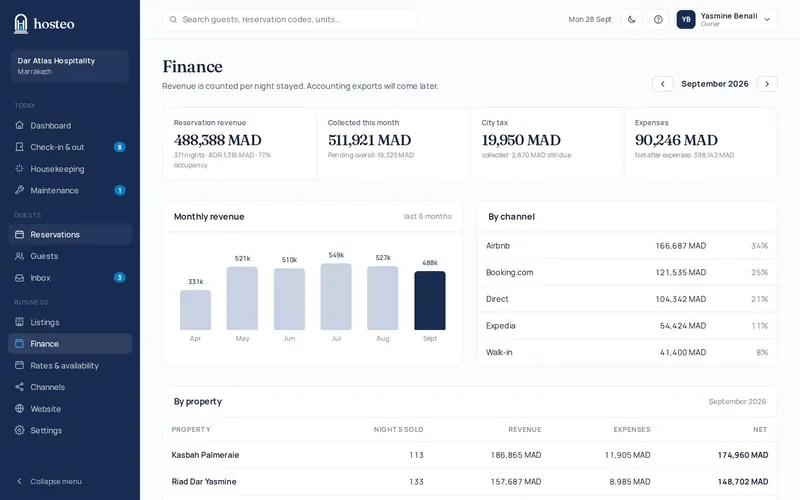This screenshot has width=800, height=500.
Task: Click the search magnifier icon
Action: click(173, 19)
